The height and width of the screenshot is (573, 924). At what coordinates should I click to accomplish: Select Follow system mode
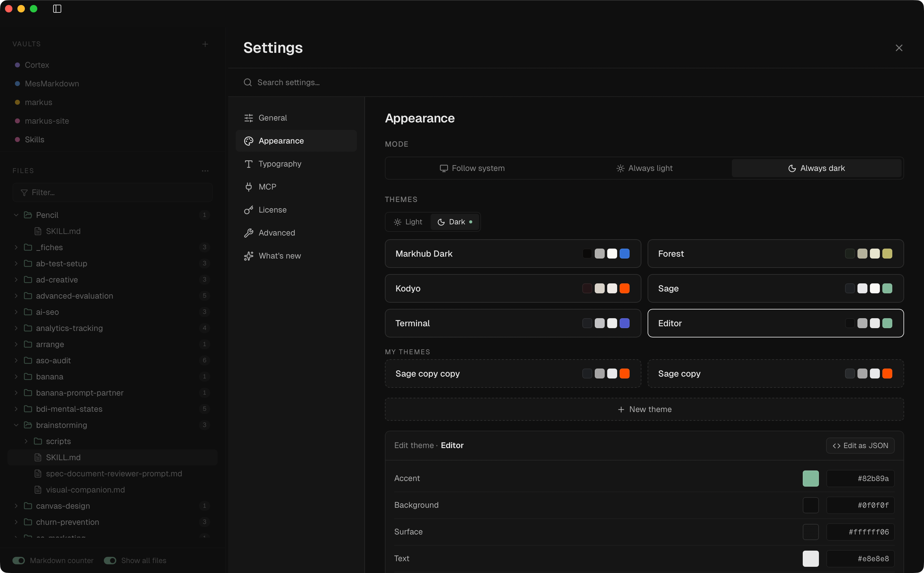click(472, 168)
